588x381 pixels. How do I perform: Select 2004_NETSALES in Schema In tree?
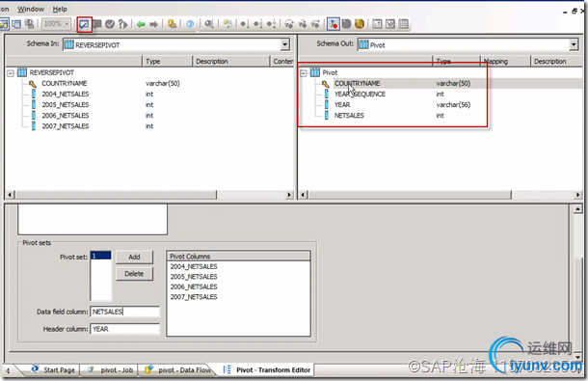coord(66,94)
